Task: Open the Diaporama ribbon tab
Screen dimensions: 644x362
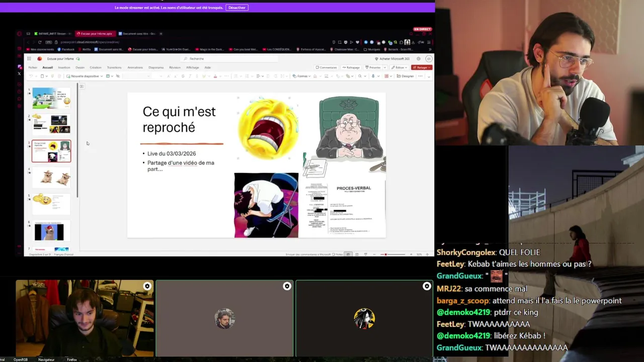Action: [156, 67]
